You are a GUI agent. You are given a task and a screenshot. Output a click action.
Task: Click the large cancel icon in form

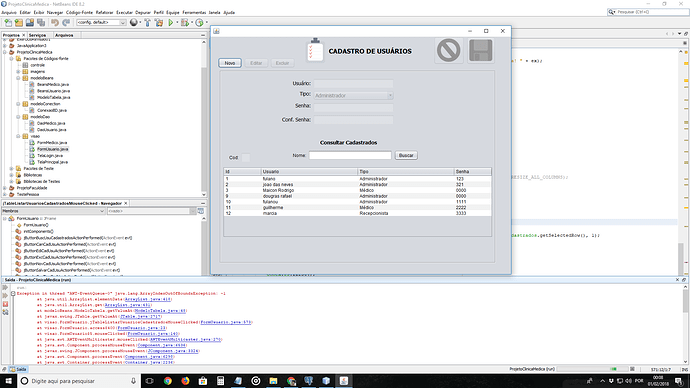coord(448,50)
